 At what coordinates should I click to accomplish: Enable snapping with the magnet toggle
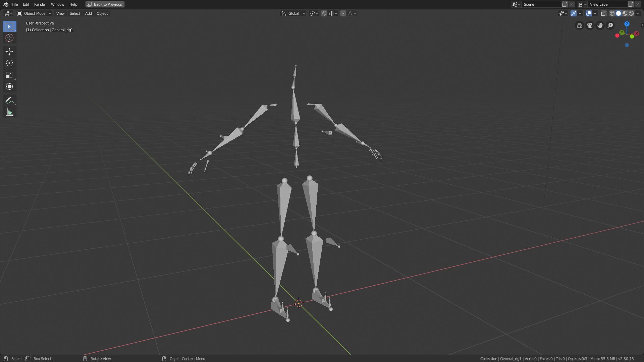coord(324,13)
